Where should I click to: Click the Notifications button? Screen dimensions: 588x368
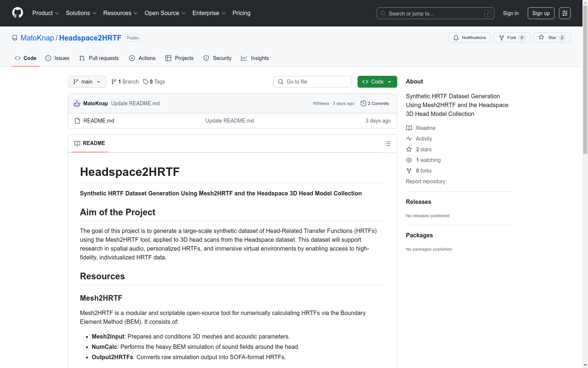[470, 38]
